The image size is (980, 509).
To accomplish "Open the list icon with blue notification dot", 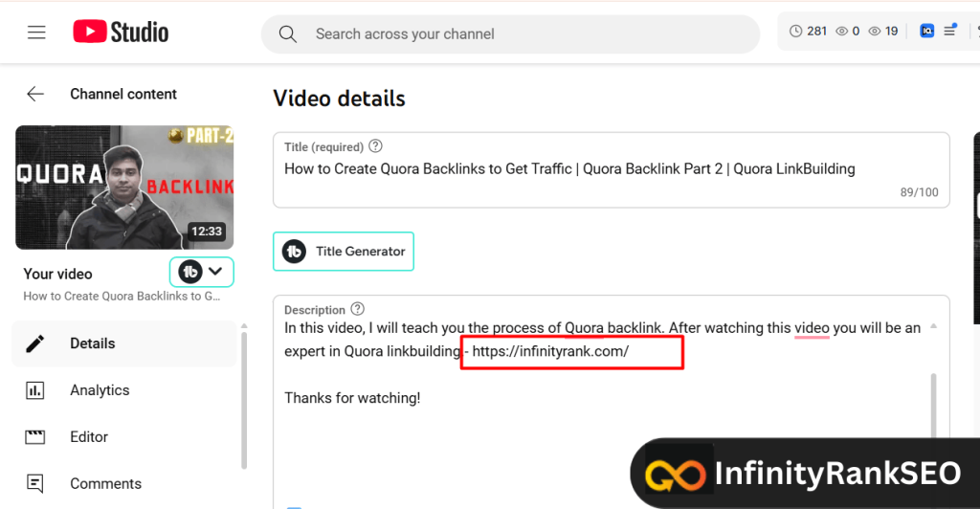I will (950, 31).
